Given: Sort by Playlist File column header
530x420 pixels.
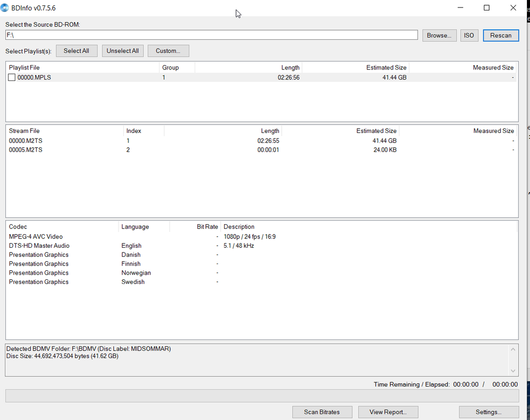Looking at the screenshot, I should [x=83, y=68].
